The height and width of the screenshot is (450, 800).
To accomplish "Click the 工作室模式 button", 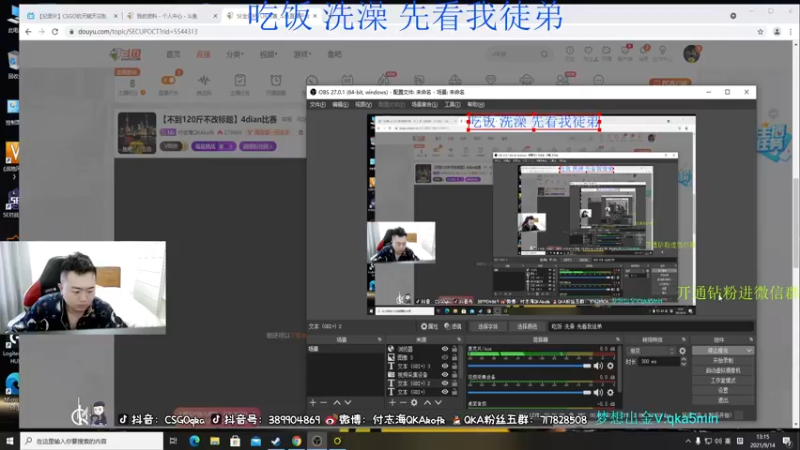I will click(x=723, y=381).
